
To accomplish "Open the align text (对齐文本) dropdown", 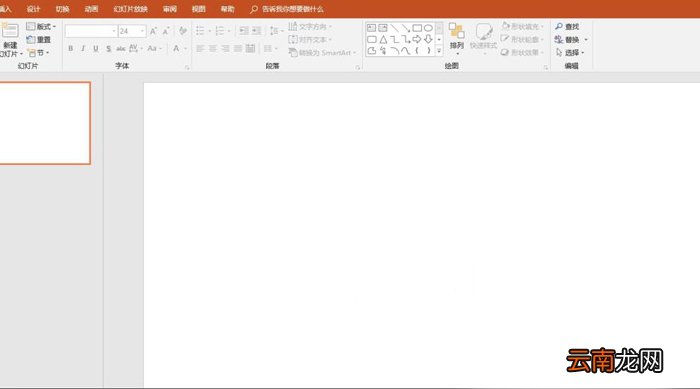I will (310, 40).
